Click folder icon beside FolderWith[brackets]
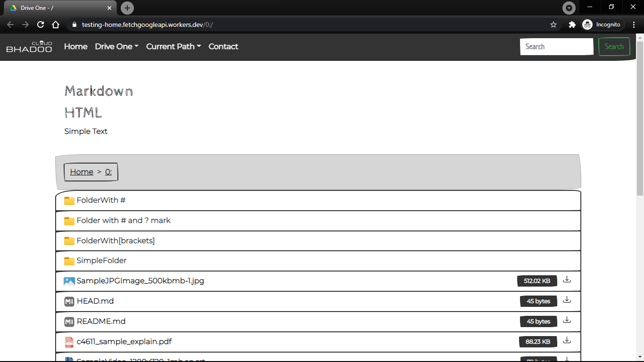644x362 pixels. click(x=69, y=241)
